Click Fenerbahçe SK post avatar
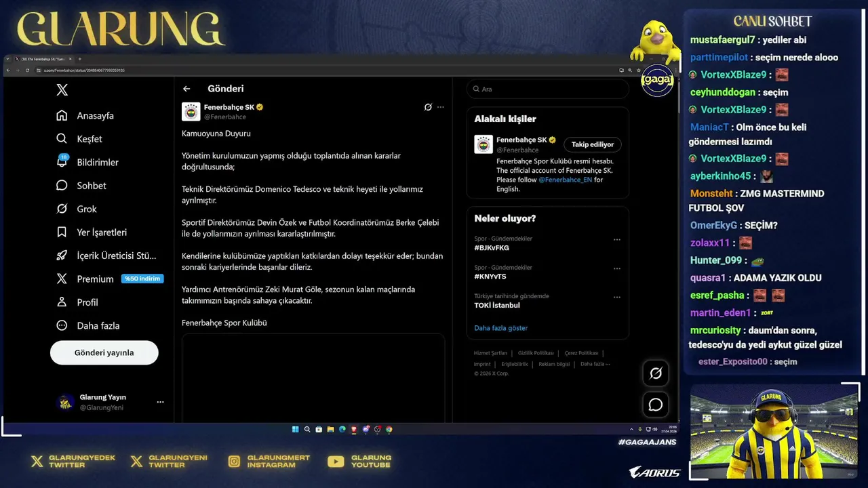 [x=191, y=111]
